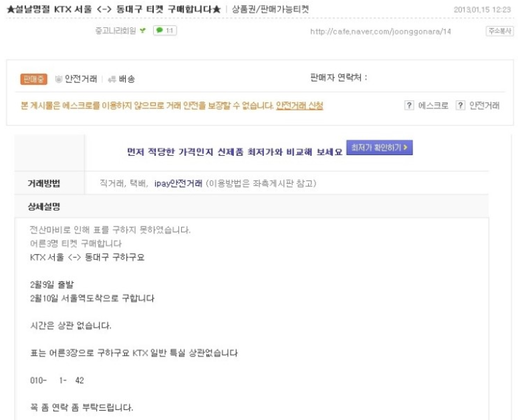Screen dimensions: 526x420
Task: Click the 에스크로 help label
Action: [433, 106]
